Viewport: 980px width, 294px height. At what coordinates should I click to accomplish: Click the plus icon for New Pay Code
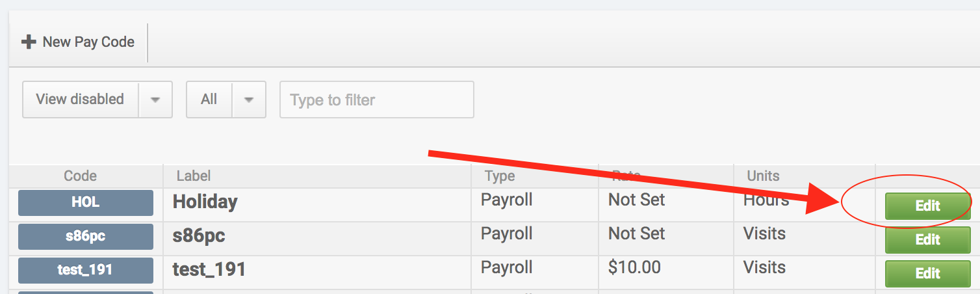point(29,42)
